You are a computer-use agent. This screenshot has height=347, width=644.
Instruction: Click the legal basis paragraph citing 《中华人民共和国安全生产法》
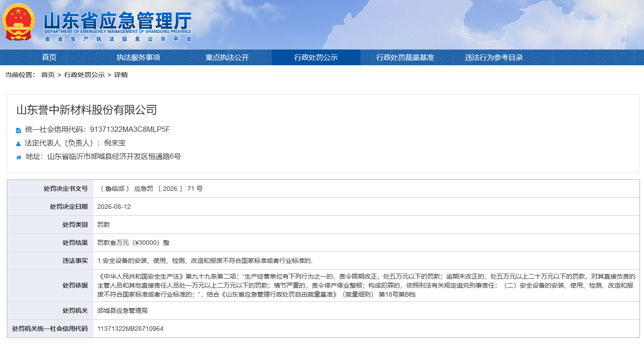click(x=366, y=285)
